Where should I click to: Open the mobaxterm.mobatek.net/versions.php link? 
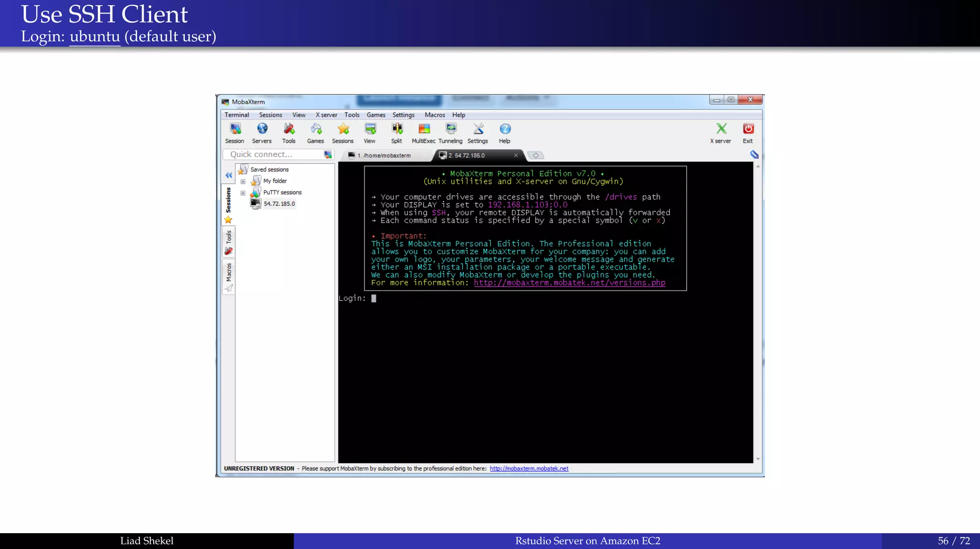pos(569,283)
